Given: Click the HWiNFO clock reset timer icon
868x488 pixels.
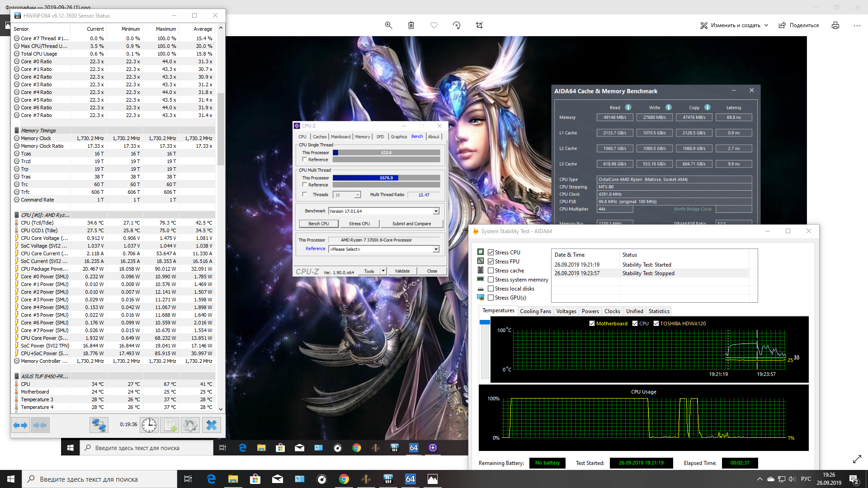Looking at the screenshot, I should click(x=149, y=425).
